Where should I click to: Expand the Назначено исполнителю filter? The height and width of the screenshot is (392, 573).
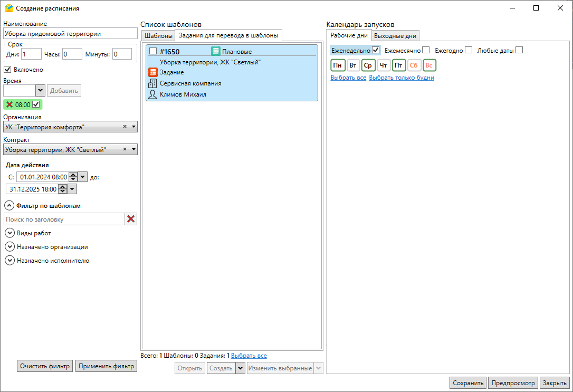coord(9,260)
